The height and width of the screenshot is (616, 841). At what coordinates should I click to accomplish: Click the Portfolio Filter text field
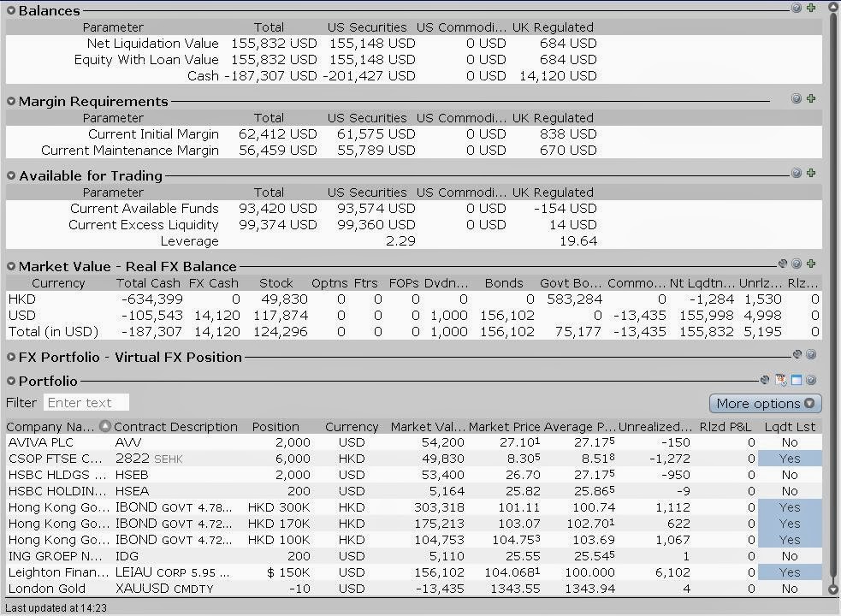[x=86, y=402]
